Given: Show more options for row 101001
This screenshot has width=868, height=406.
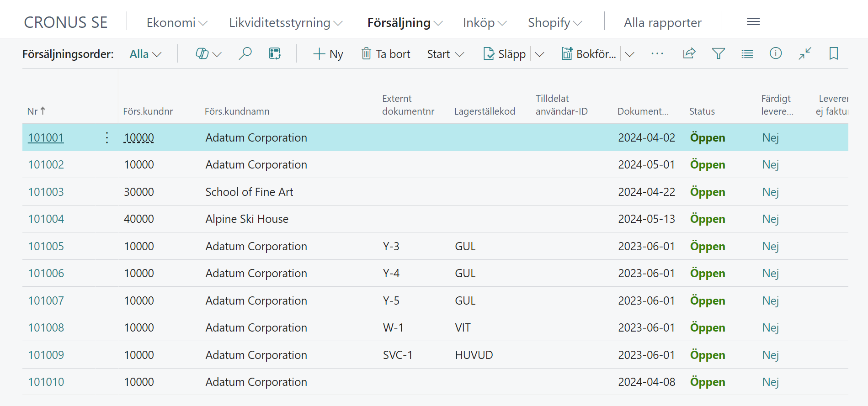Looking at the screenshot, I should (x=107, y=137).
